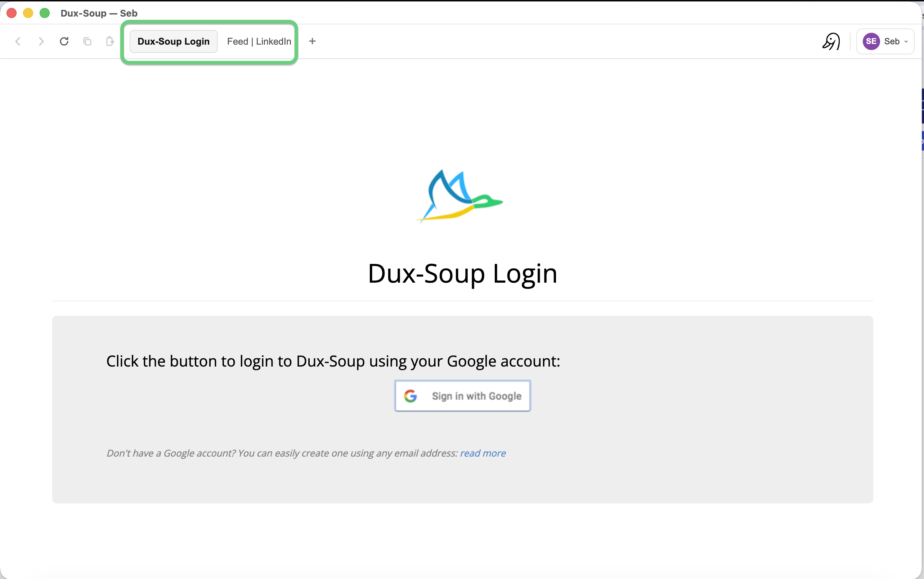Maximize the window with green button
This screenshot has height=579, width=924.
(x=45, y=13)
